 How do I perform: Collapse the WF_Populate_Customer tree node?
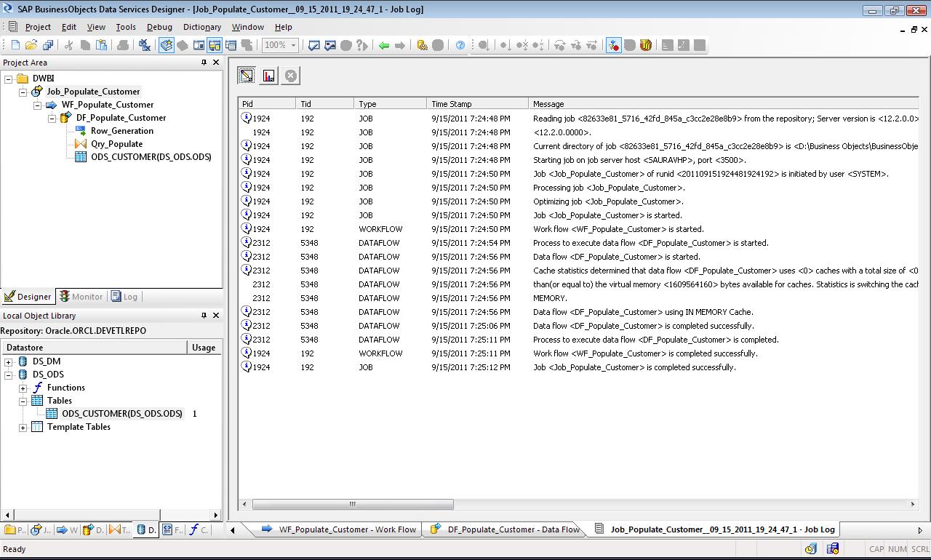coord(37,105)
